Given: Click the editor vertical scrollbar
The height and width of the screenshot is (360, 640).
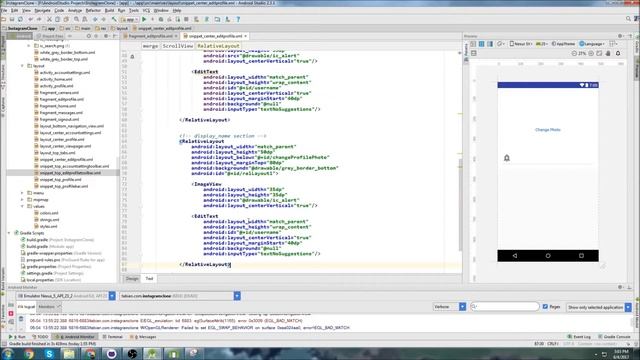Looking at the screenshot, I should coord(460,204).
